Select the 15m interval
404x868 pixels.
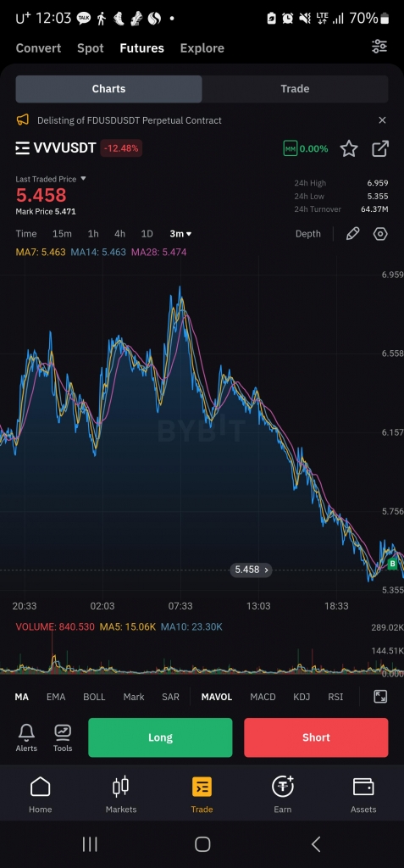pyautogui.click(x=62, y=234)
